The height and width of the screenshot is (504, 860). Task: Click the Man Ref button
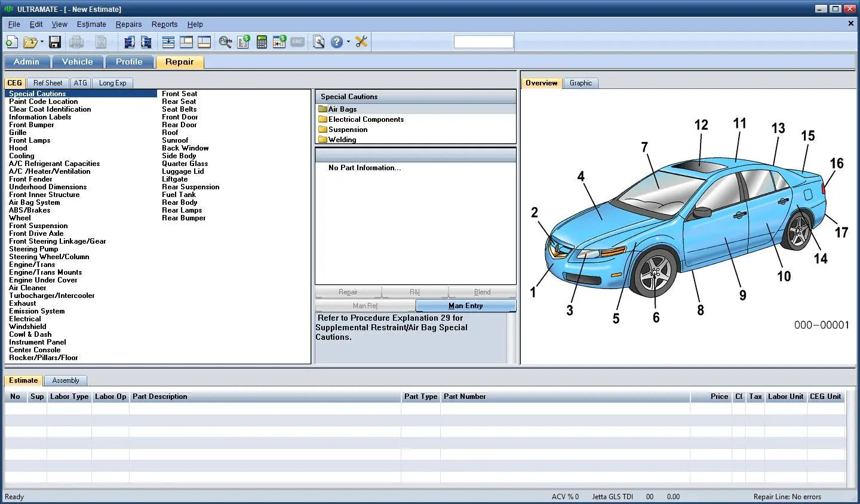tap(365, 305)
